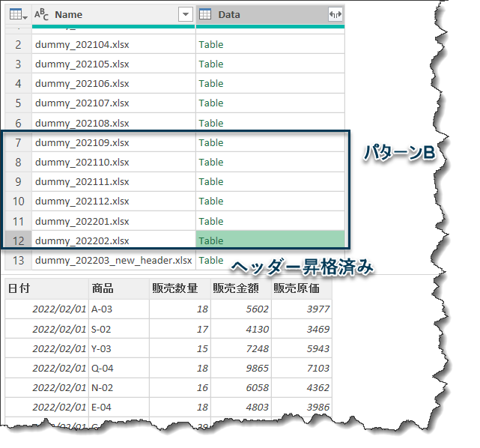
Task: Select preview amount 7248
Action: [241, 348]
